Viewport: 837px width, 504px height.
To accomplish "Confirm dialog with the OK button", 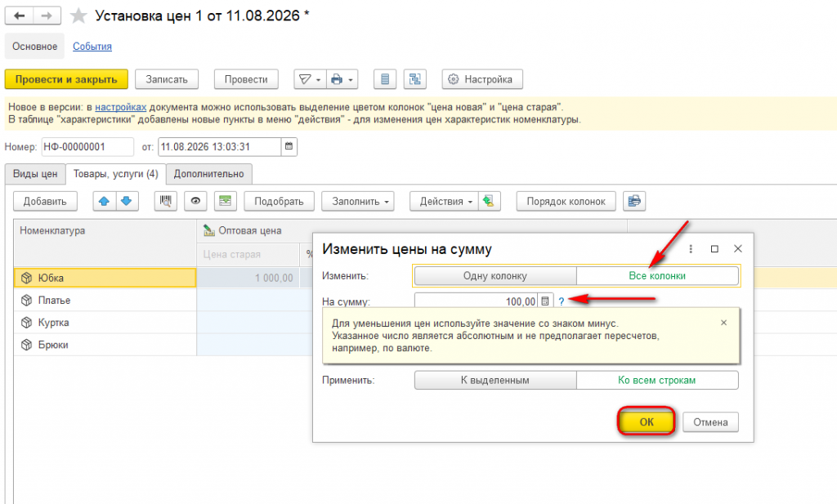I will (x=647, y=421).
